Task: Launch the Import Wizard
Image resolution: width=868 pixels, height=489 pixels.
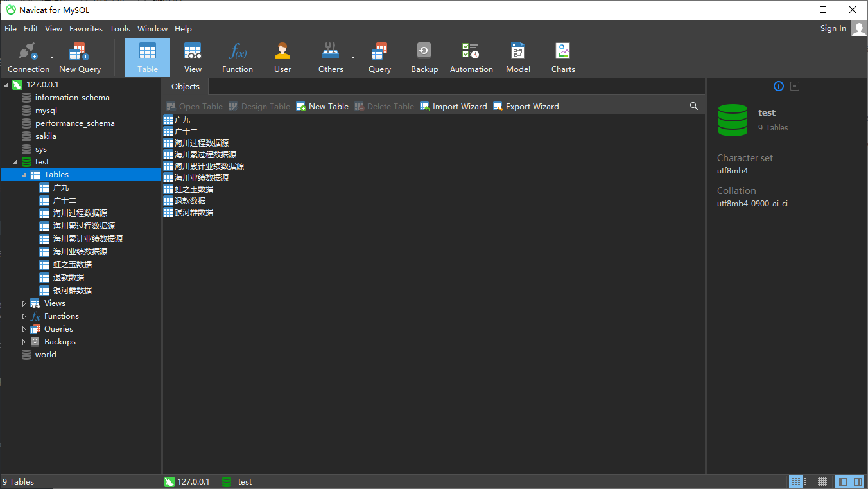Action: [x=453, y=107]
